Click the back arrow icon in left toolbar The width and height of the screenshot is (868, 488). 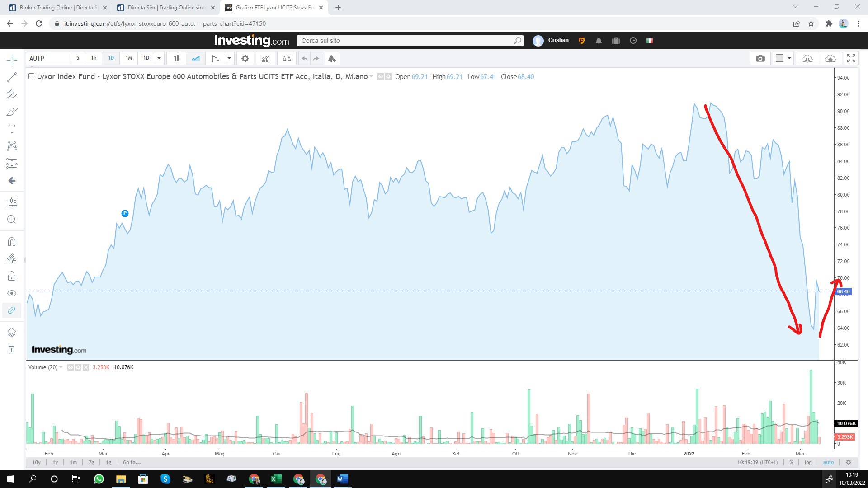click(12, 181)
